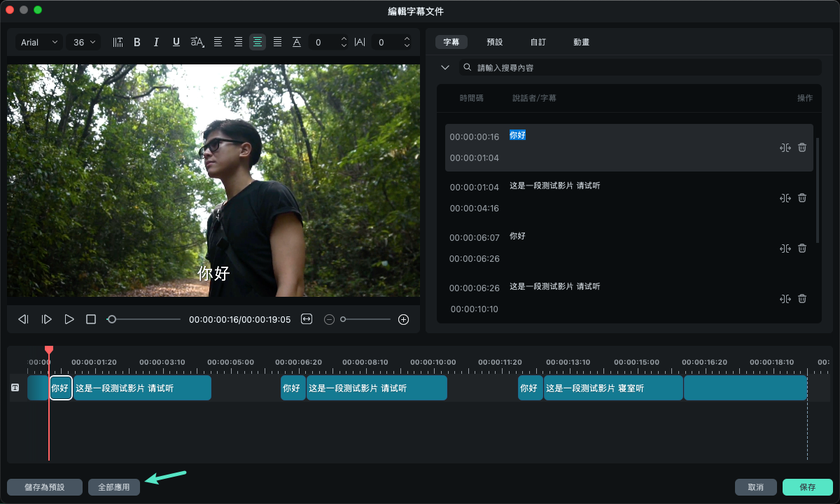Open the font size 36 dropdown

[x=83, y=42]
